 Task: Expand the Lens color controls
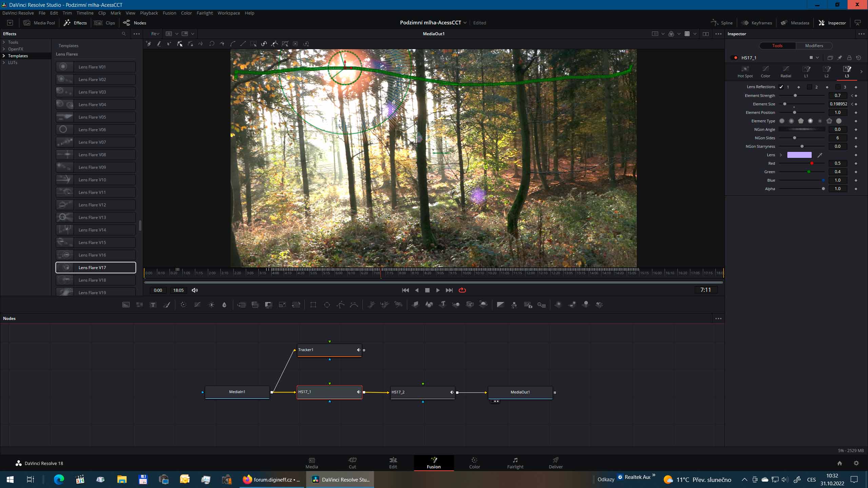click(x=781, y=155)
